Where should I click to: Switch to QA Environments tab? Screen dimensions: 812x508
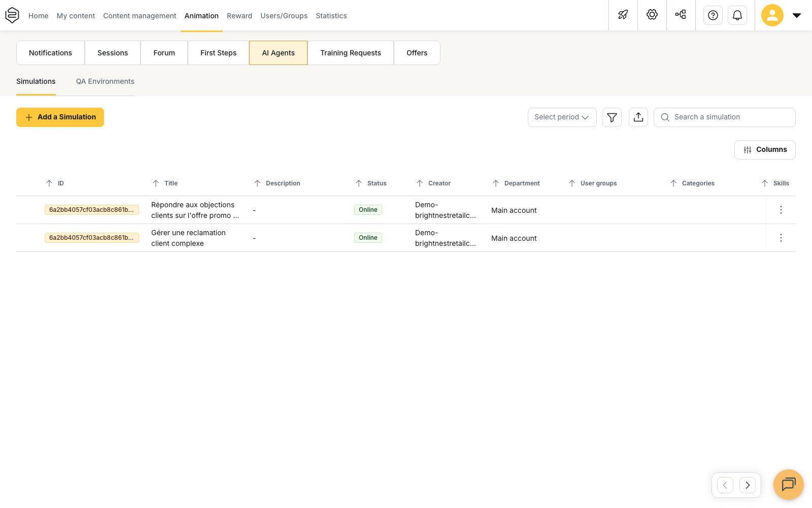(x=105, y=81)
